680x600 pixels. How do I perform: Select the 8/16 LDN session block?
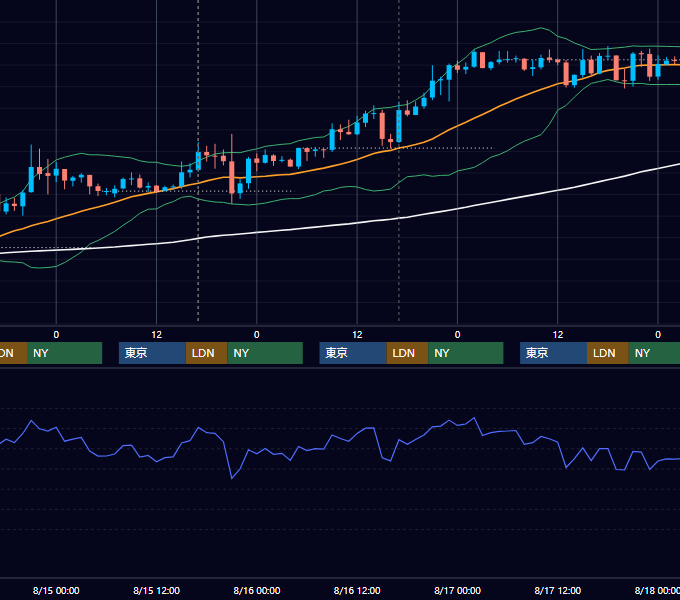click(407, 353)
